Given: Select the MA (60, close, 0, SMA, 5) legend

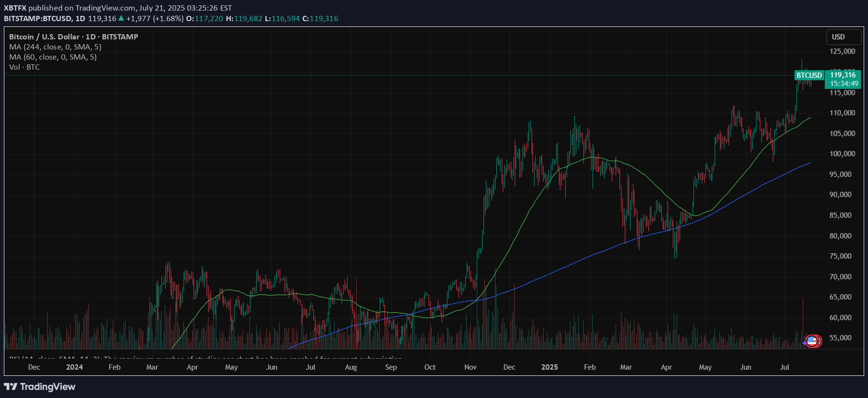Looking at the screenshot, I should (53, 57).
